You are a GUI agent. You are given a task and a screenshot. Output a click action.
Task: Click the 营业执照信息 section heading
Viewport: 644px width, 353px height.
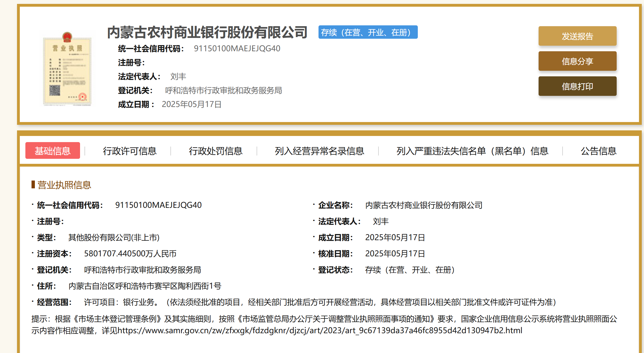click(64, 185)
